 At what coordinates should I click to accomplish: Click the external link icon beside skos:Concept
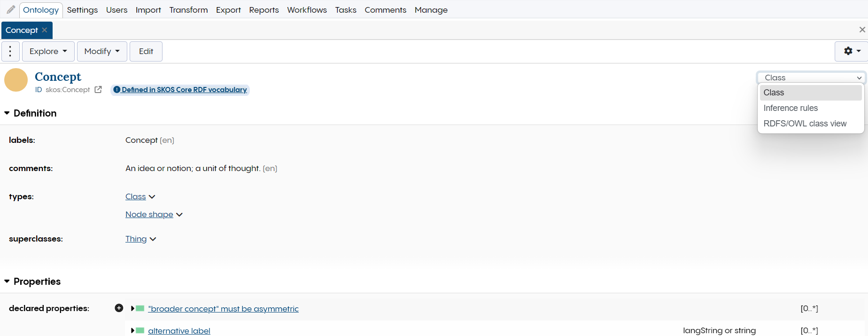[98, 90]
